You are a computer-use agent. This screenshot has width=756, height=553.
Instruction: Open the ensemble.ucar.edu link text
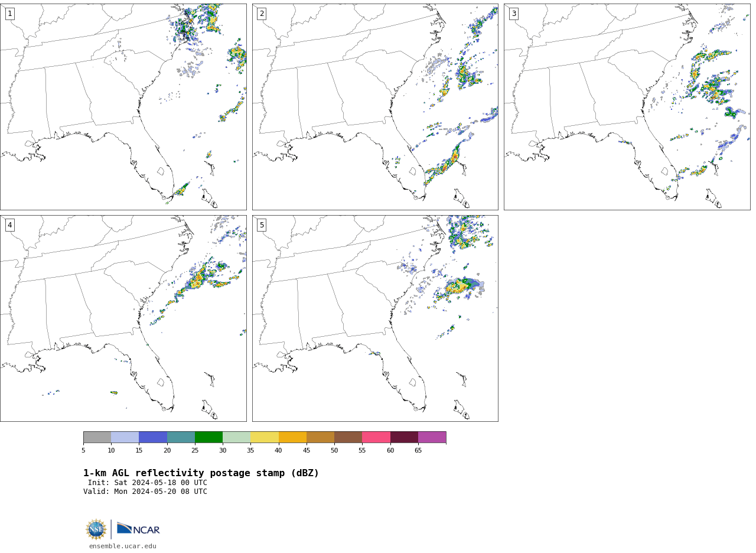(x=123, y=547)
